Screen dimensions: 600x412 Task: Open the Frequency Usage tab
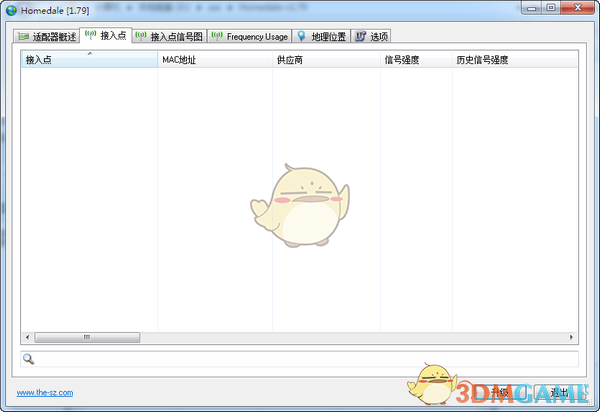pyautogui.click(x=256, y=37)
